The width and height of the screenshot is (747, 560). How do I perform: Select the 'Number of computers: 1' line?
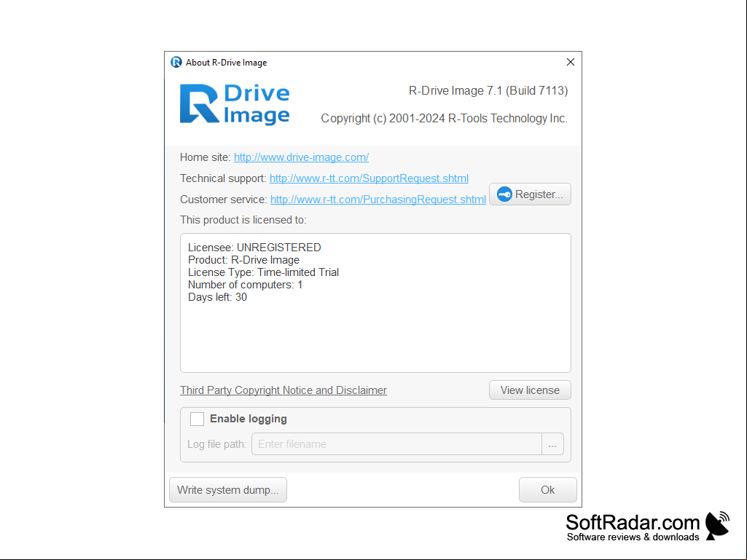(x=246, y=285)
